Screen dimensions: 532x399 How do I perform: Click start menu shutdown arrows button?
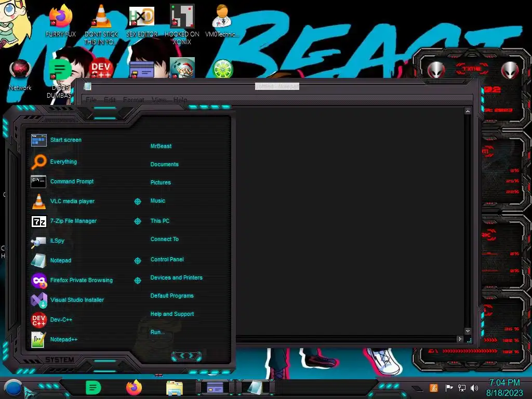(187, 356)
